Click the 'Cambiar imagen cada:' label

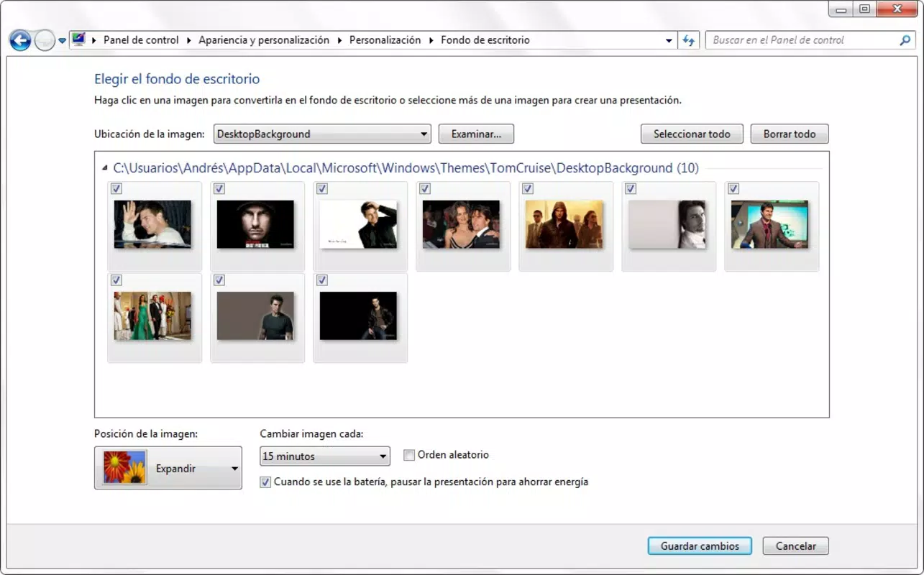coord(311,433)
